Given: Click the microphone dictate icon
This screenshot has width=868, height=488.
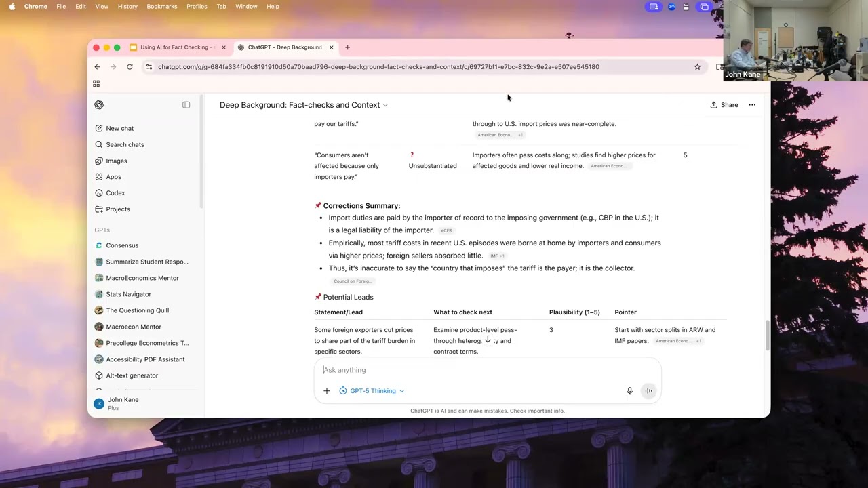Looking at the screenshot, I should click(x=629, y=391).
